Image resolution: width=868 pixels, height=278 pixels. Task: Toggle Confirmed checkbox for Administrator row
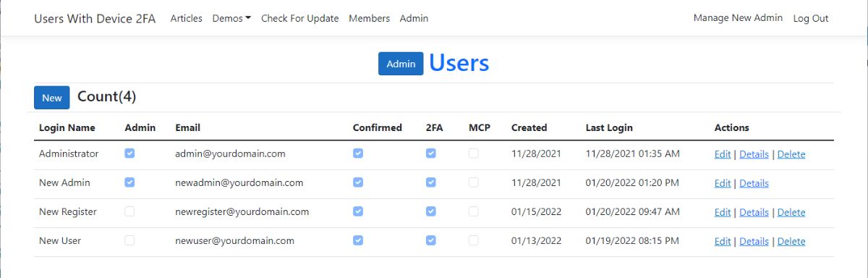(358, 153)
